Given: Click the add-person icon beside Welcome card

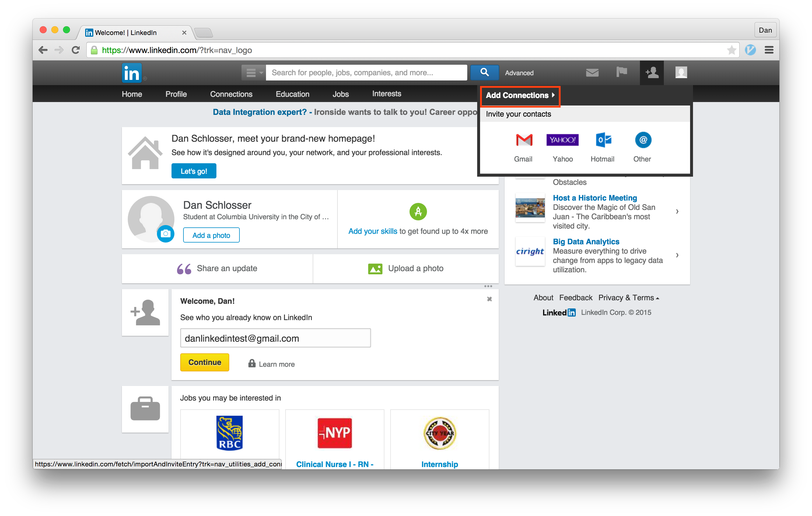Looking at the screenshot, I should coord(145,313).
